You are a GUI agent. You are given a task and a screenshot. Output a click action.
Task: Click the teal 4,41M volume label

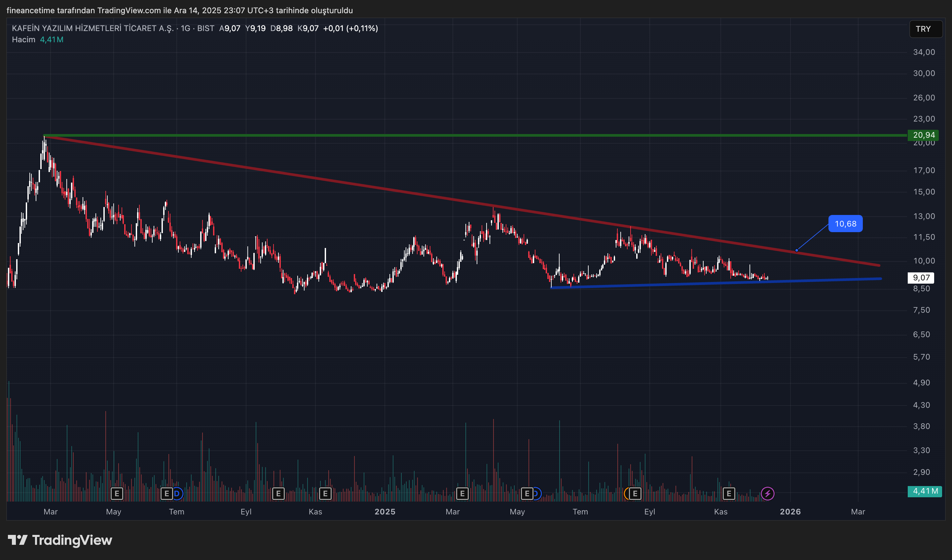(925, 491)
